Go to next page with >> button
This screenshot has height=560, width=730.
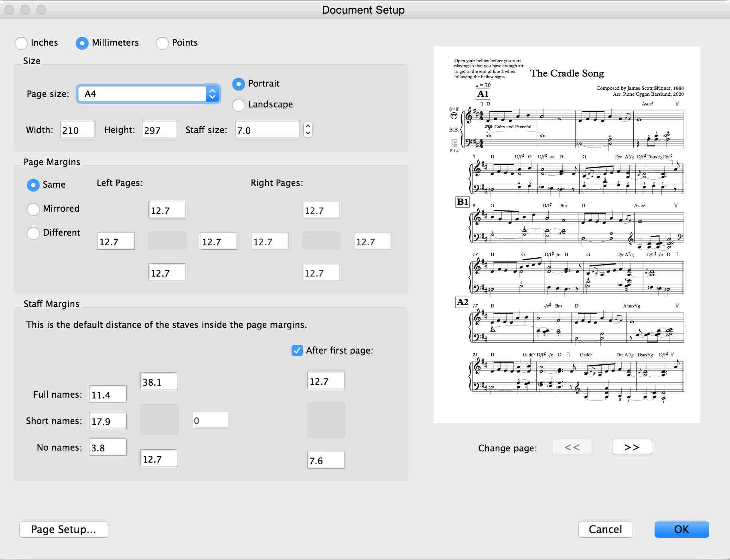click(x=632, y=447)
